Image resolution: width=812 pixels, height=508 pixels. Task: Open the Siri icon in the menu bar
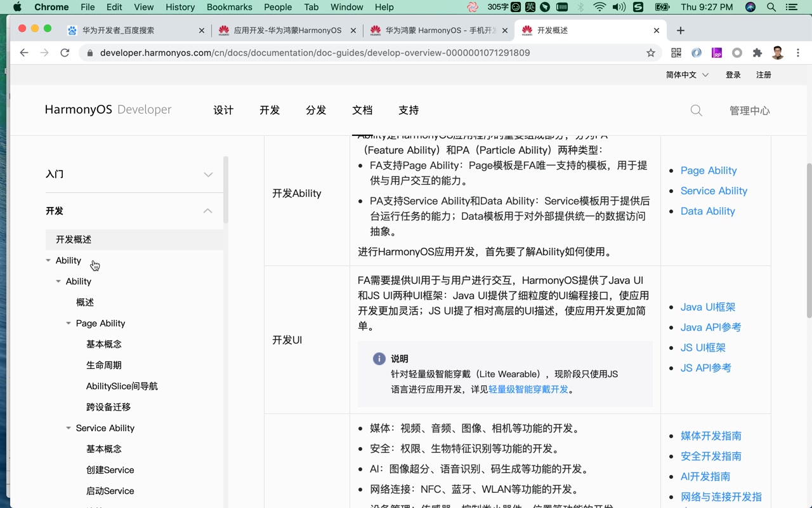[x=750, y=7]
